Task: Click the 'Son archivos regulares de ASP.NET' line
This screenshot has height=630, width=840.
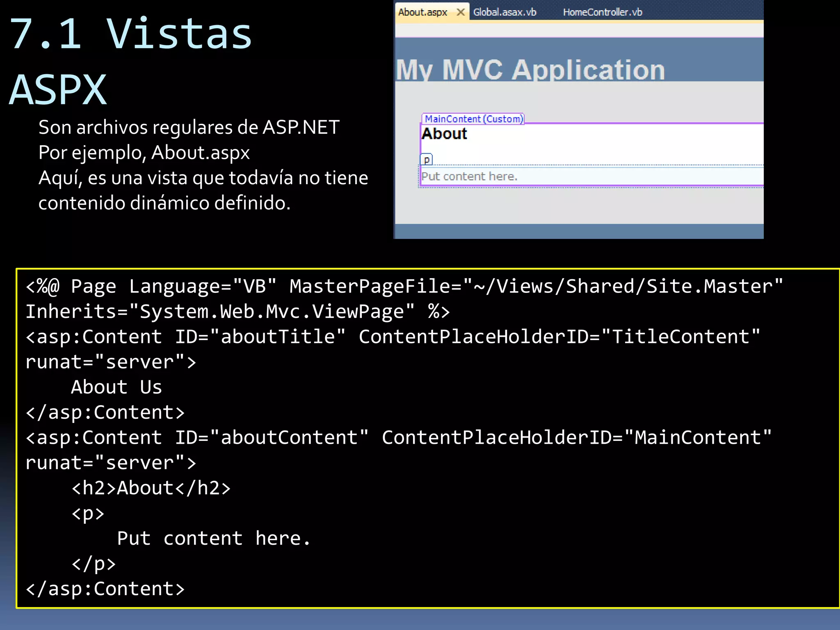Action: [x=189, y=127]
